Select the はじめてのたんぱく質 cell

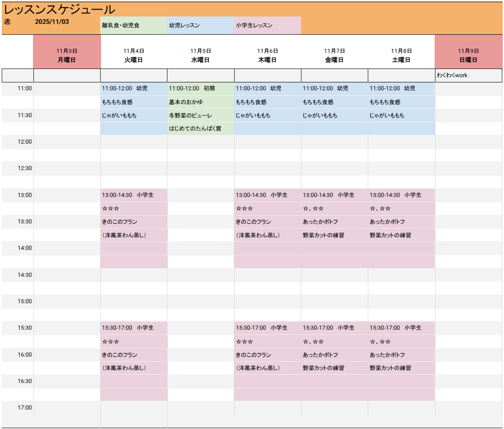click(x=200, y=129)
